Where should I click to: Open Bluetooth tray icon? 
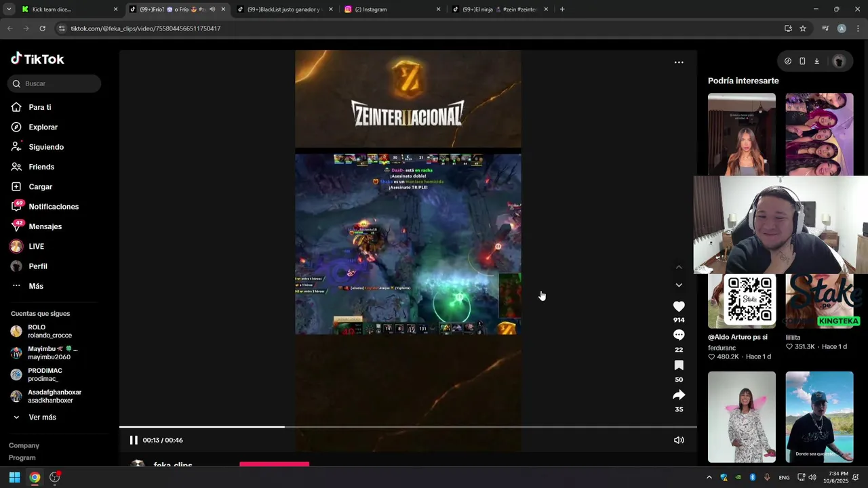(753, 477)
